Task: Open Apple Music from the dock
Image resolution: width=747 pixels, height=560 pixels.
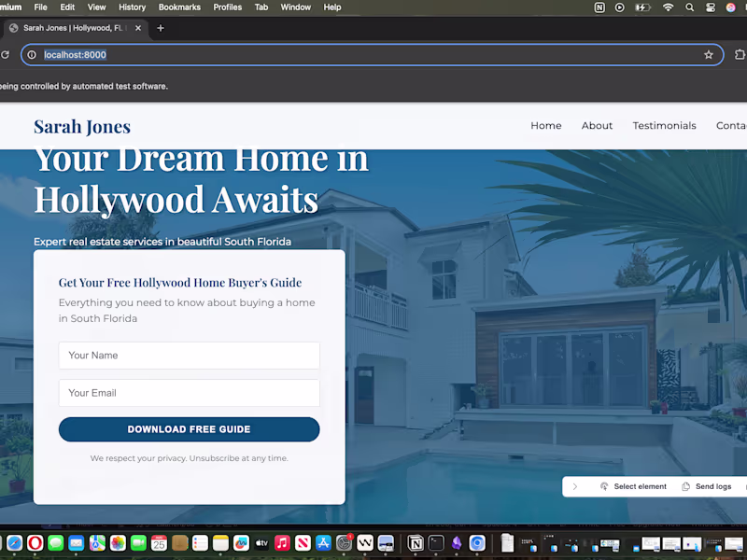Action: pos(282,542)
